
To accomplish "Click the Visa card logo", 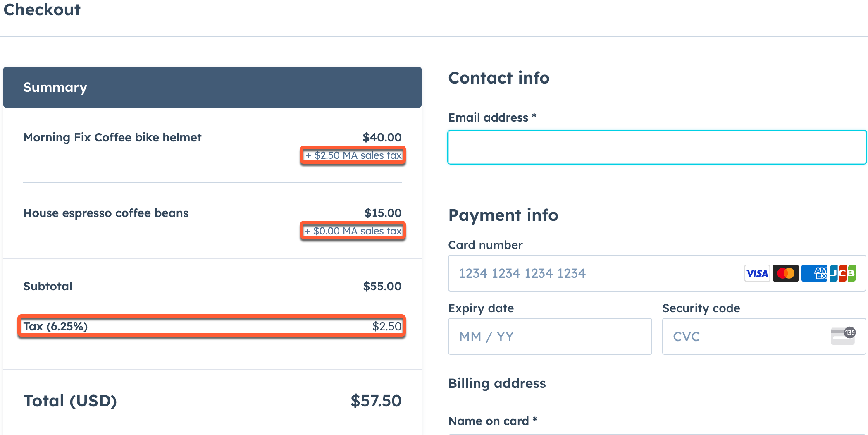I will 757,273.
